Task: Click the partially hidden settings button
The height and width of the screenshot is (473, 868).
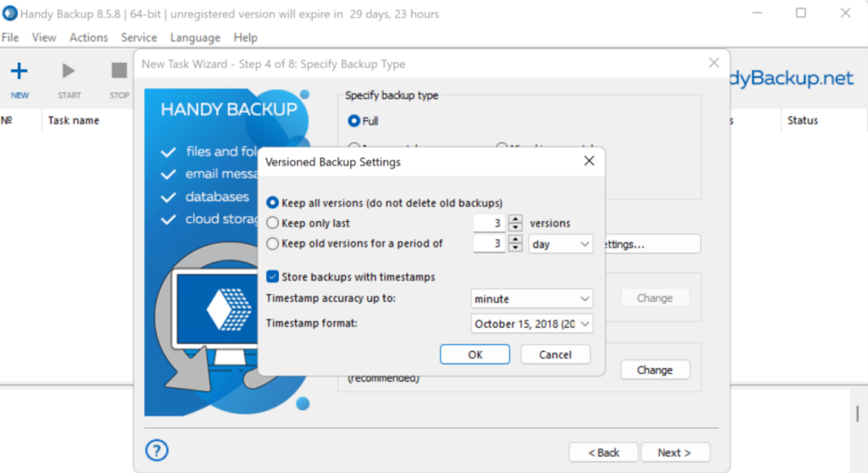Action: [652, 244]
